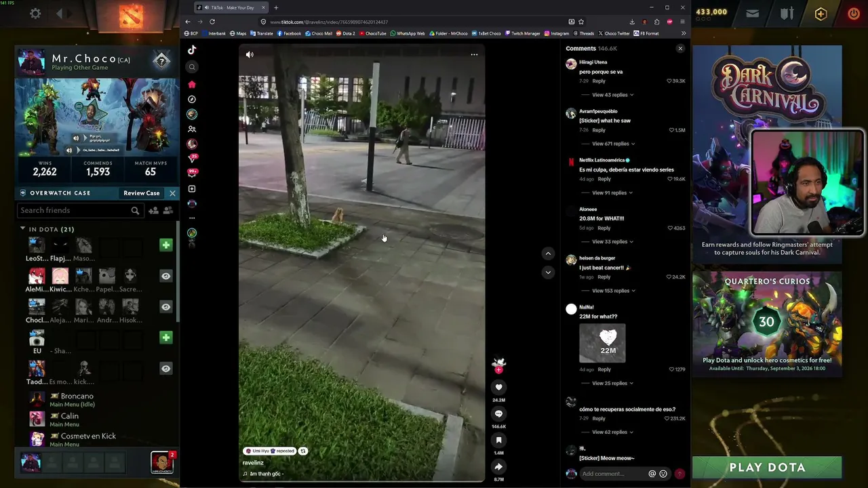Close the Comments panel
Image resolution: width=868 pixels, height=488 pixels.
(680, 49)
